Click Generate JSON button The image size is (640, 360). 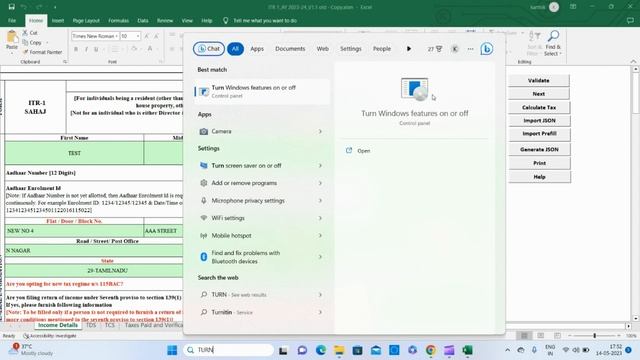539,149
